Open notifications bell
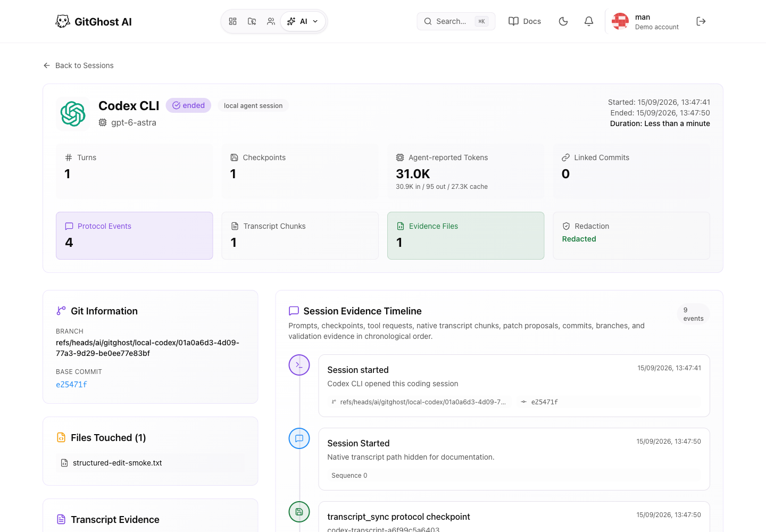 click(x=589, y=21)
